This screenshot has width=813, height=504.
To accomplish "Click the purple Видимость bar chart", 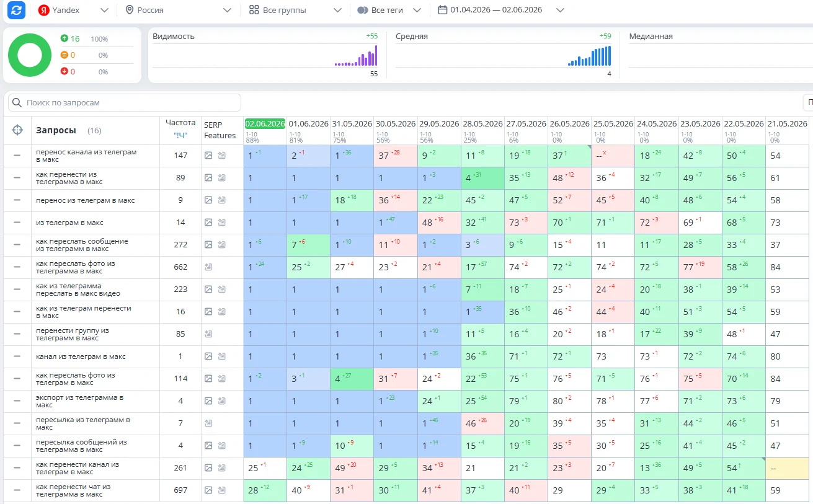I will coord(356,56).
